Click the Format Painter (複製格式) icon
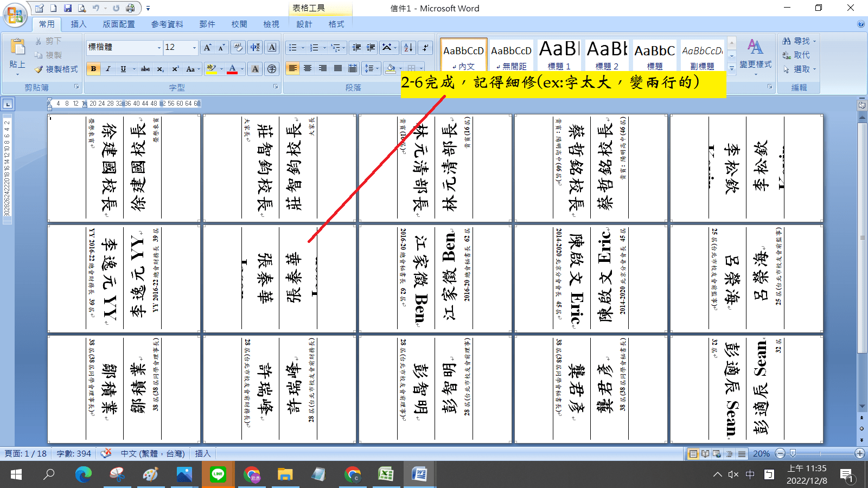 pos(56,69)
